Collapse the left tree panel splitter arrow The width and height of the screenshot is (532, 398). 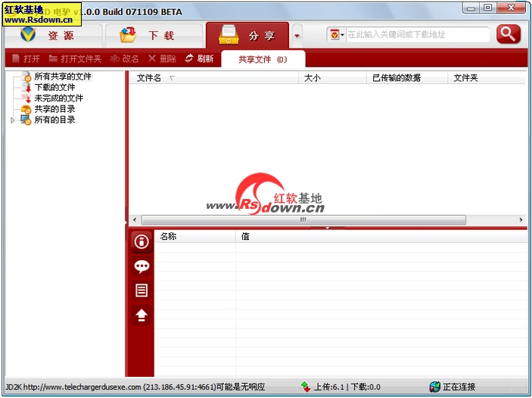[126, 222]
